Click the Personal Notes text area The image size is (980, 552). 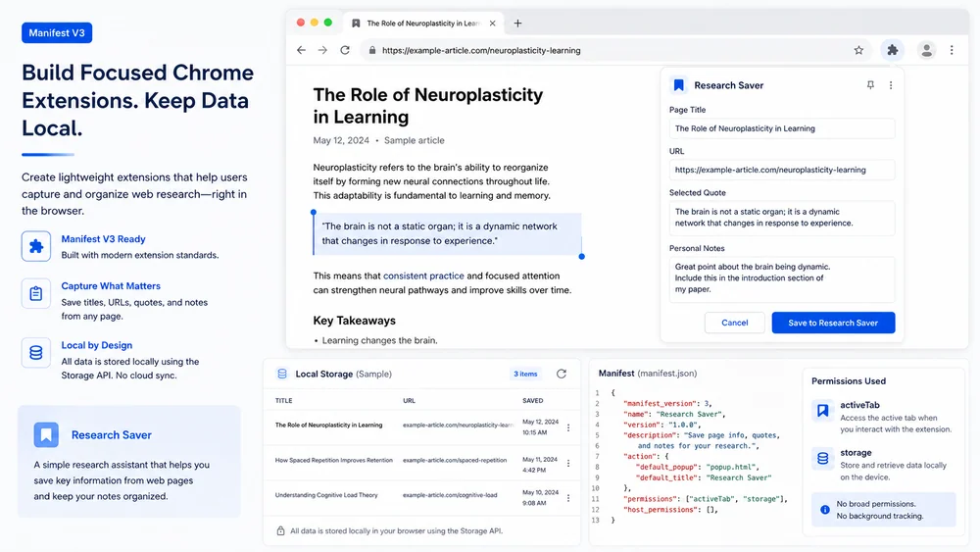coord(782,278)
